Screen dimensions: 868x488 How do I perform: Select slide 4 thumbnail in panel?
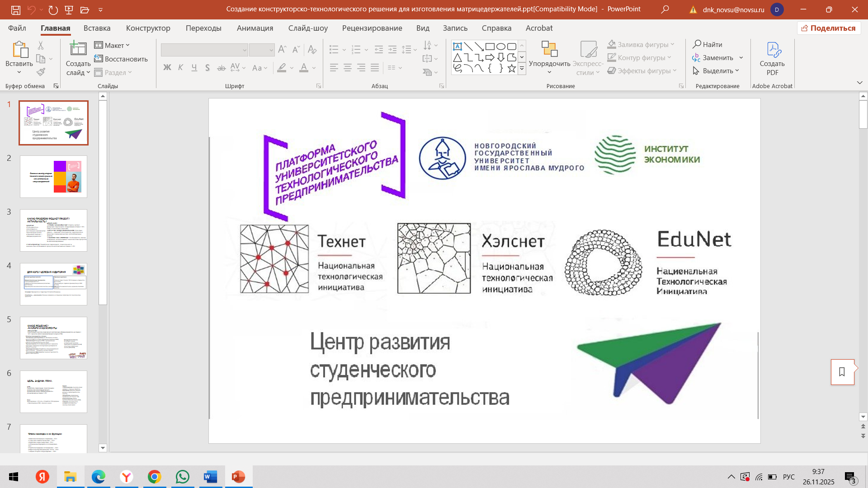(x=53, y=284)
